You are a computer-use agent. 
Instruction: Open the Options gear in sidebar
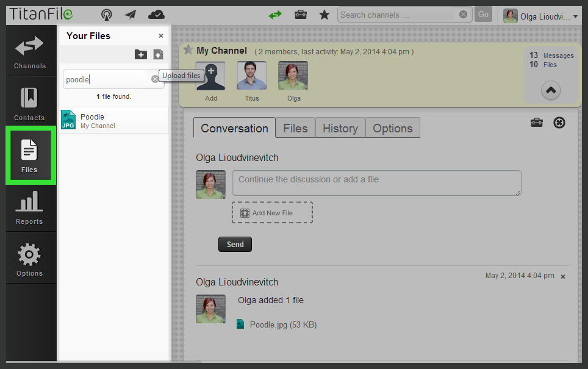(x=30, y=259)
